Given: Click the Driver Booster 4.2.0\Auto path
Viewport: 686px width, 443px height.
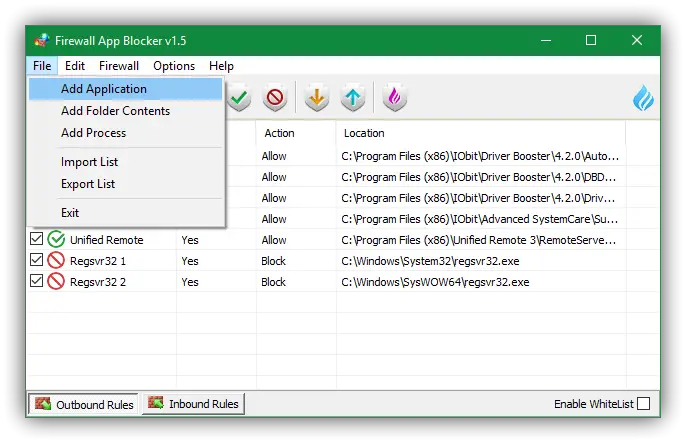Looking at the screenshot, I should point(480,156).
